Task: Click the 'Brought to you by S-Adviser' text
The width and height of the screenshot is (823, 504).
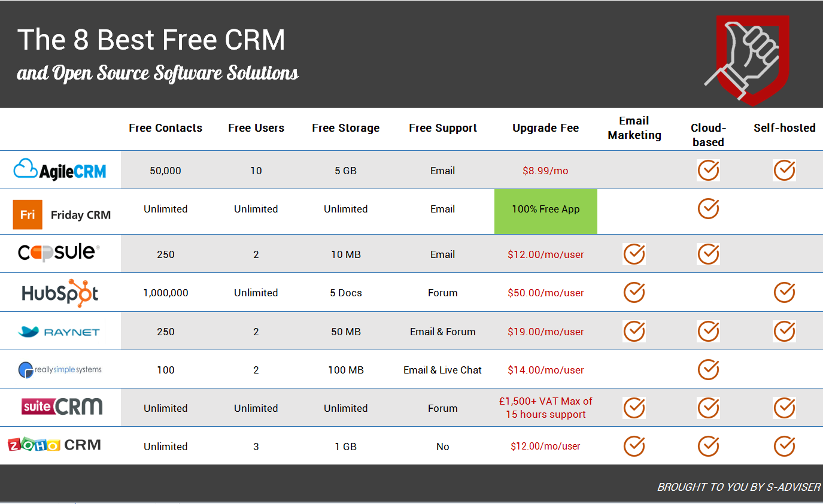Action: click(x=739, y=487)
